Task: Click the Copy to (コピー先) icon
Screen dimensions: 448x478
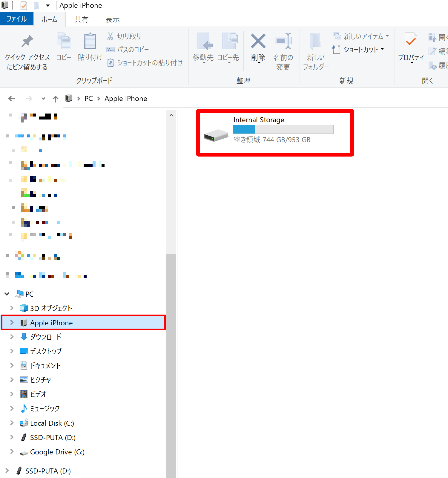Action: [x=229, y=41]
